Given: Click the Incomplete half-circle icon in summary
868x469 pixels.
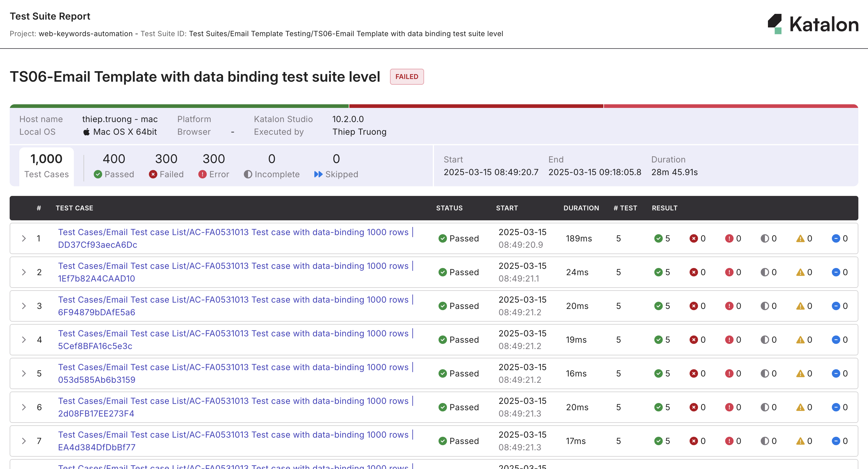Looking at the screenshot, I should coord(248,174).
